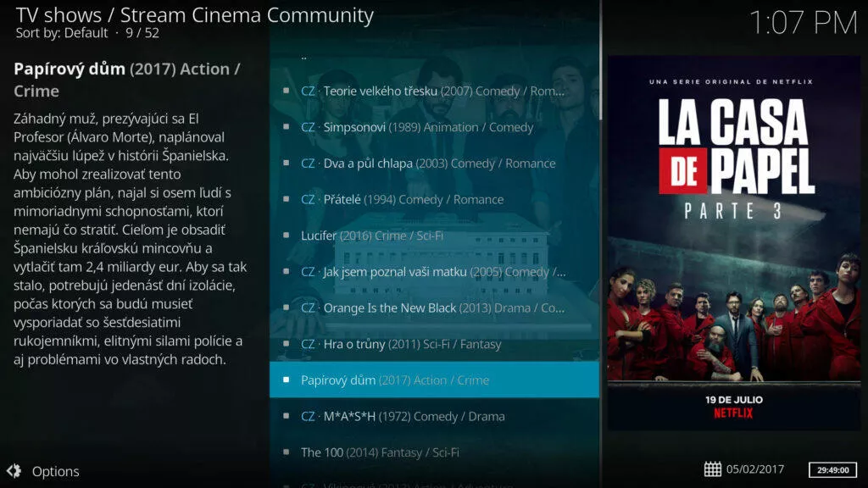Click the bullet icon beside M*A*S*H
This screenshot has height=488, width=868.
287,416
